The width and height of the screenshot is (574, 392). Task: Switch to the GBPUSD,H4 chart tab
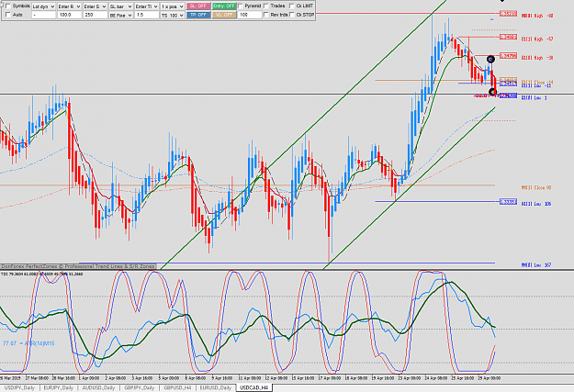point(177,388)
